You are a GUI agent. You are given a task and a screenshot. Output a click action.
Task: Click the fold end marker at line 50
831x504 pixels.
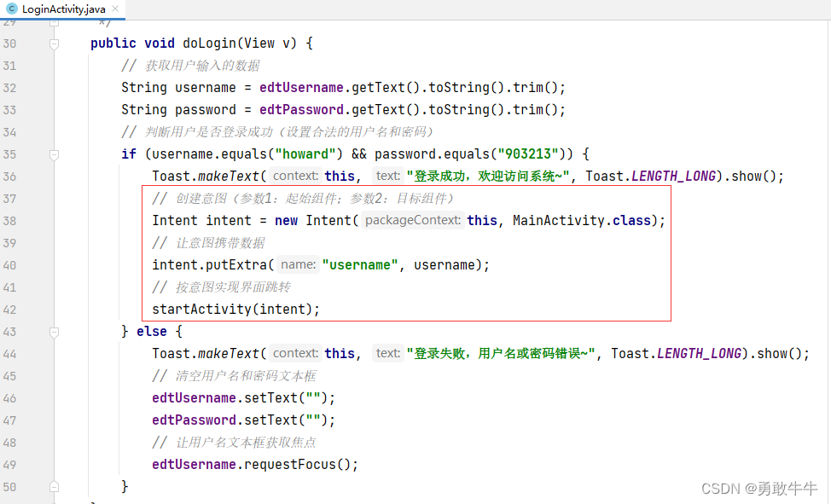pyautogui.click(x=54, y=486)
